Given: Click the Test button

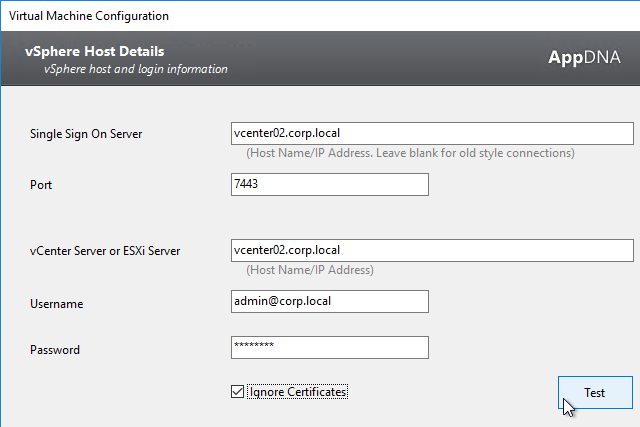Looking at the screenshot, I should click(596, 392).
